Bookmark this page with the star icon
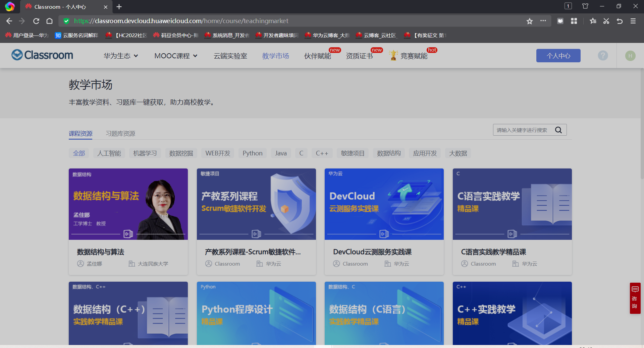Image resolution: width=644 pixels, height=348 pixels. [530, 21]
